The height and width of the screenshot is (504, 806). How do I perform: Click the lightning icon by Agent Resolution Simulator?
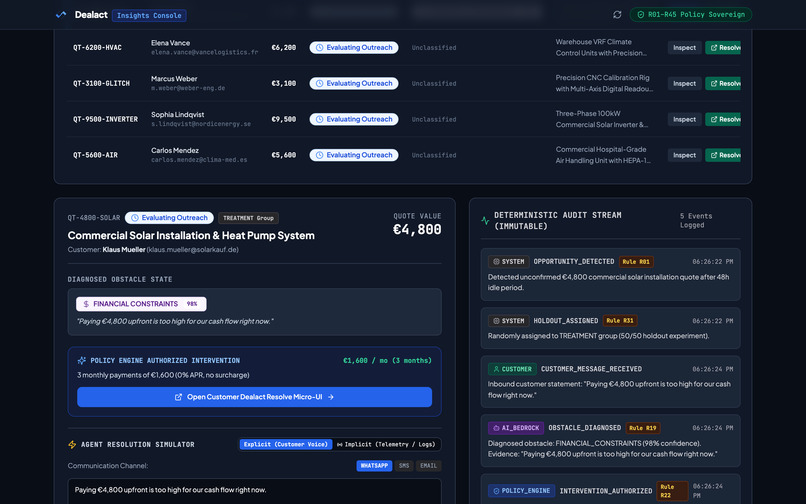tap(72, 444)
